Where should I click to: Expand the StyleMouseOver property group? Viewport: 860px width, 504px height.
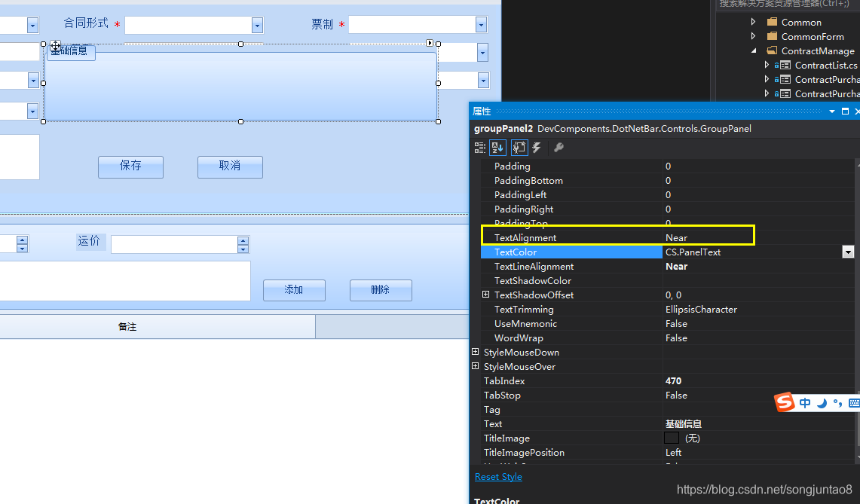point(475,366)
